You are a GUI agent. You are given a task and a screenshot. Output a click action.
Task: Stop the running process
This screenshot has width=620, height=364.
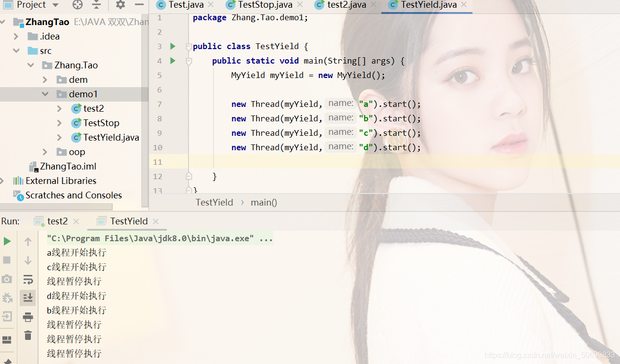click(x=7, y=260)
